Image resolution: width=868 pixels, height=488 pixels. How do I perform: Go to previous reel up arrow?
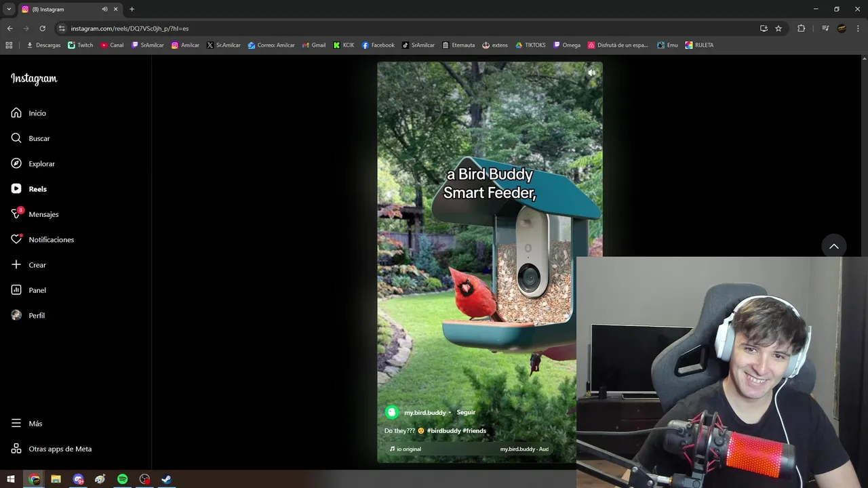click(834, 246)
